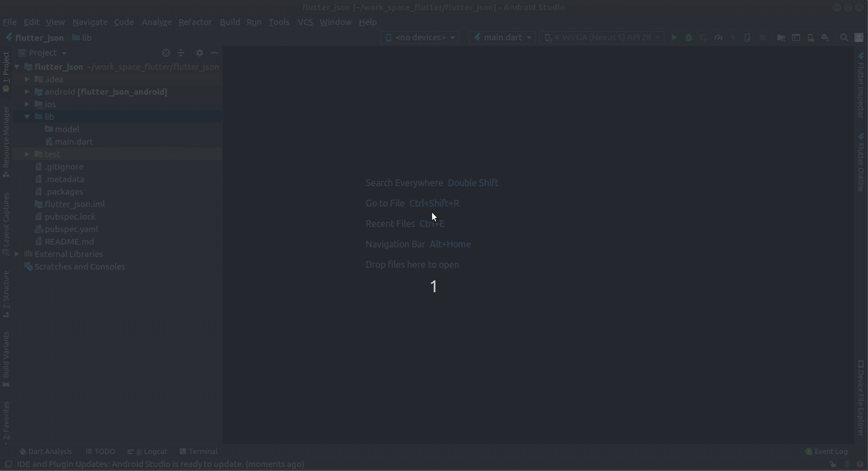Screen dimensions: 868x471
Task: Open TODO tool window
Action: tap(100, 452)
